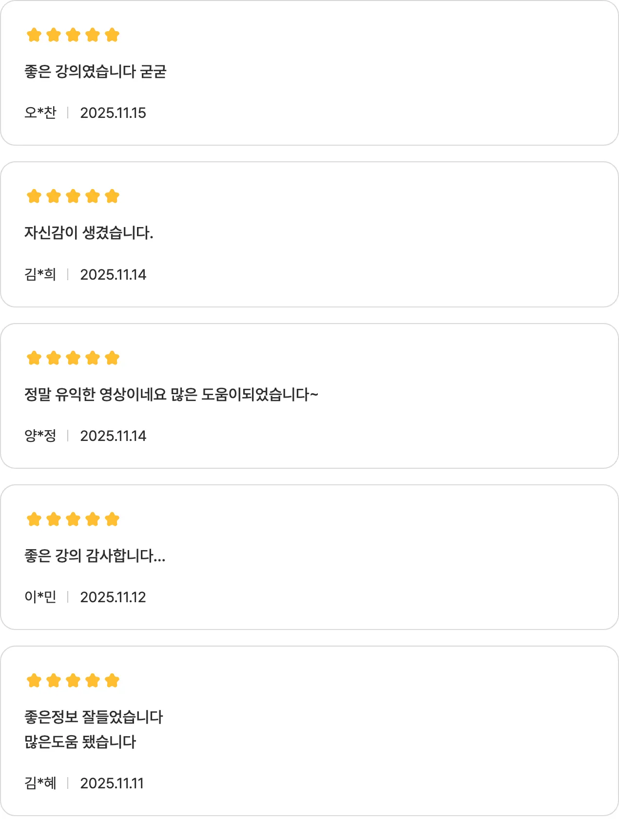
Task: Click date 2025.11.12 on 이*민's review
Action: (113, 597)
